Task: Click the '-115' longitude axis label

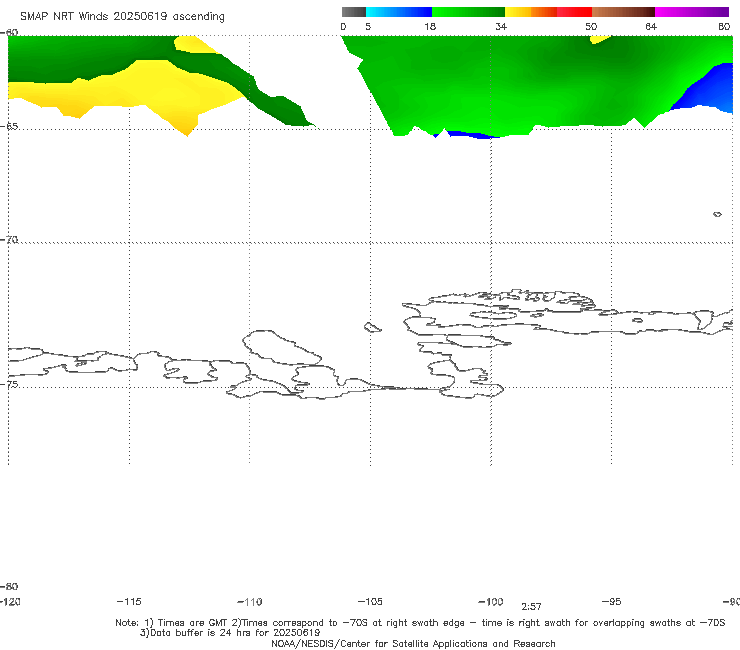Action: (129, 602)
